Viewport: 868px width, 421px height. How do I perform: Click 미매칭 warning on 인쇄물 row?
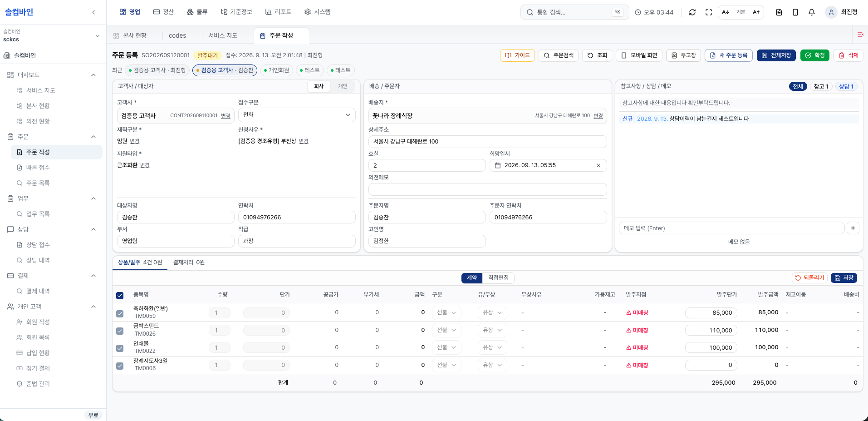click(x=637, y=347)
